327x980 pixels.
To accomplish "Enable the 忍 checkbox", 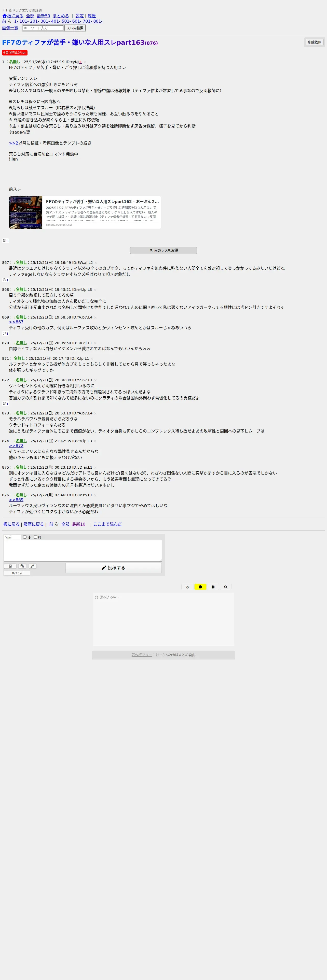I will [35, 537].
